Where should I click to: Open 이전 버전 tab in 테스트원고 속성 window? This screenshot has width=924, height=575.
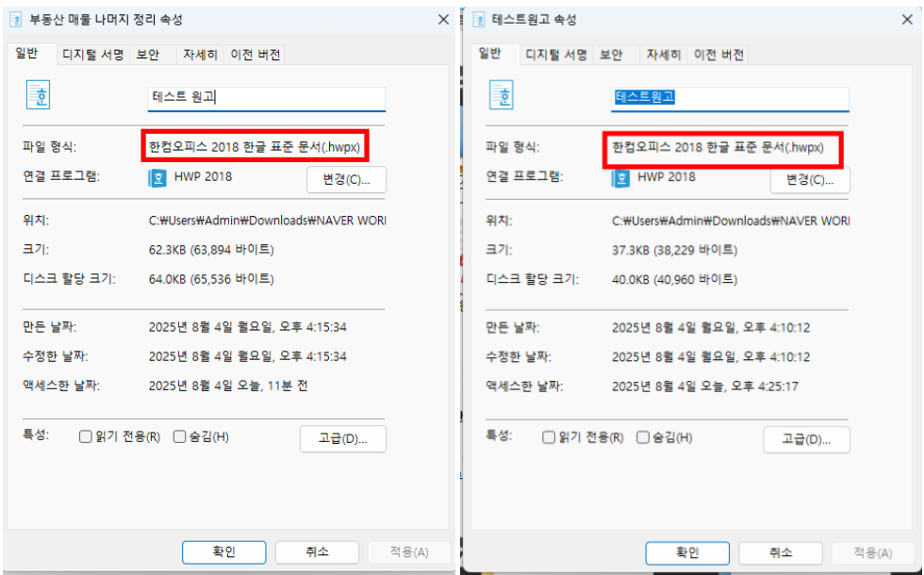click(718, 55)
